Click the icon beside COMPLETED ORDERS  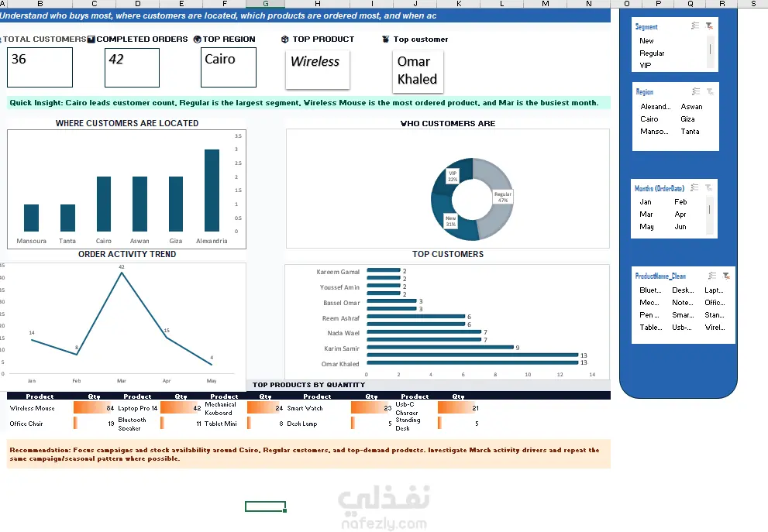coord(91,39)
